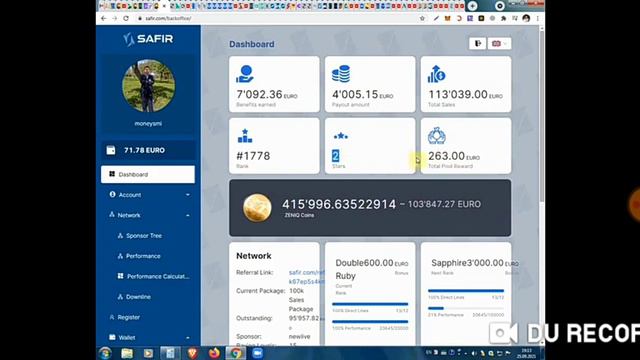This screenshot has width=640, height=360.
Task: Open the moneysmi profile picture
Action: (x=149, y=86)
